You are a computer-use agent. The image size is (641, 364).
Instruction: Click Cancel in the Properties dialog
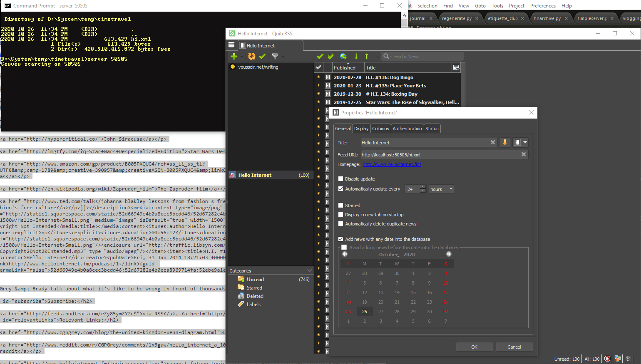tap(514, 347)
